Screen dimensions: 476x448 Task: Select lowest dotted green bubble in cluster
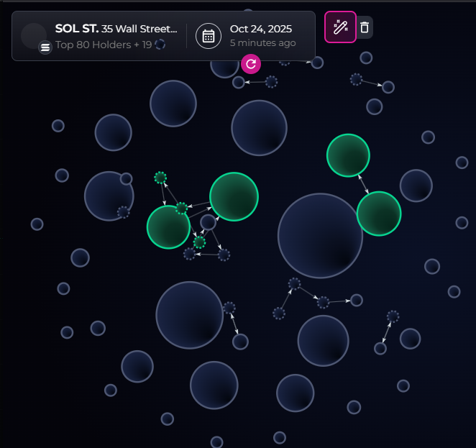pos(199,242)
